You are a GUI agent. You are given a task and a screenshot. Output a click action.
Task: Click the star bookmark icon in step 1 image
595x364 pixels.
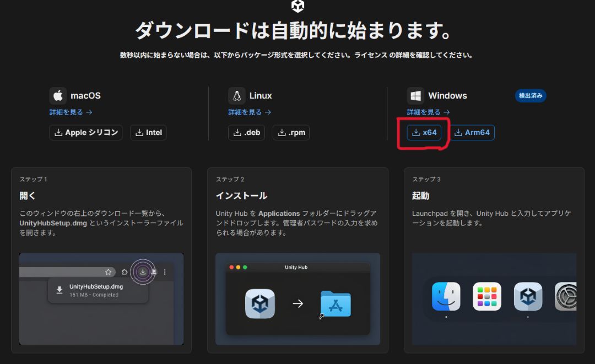click(108, 272)
